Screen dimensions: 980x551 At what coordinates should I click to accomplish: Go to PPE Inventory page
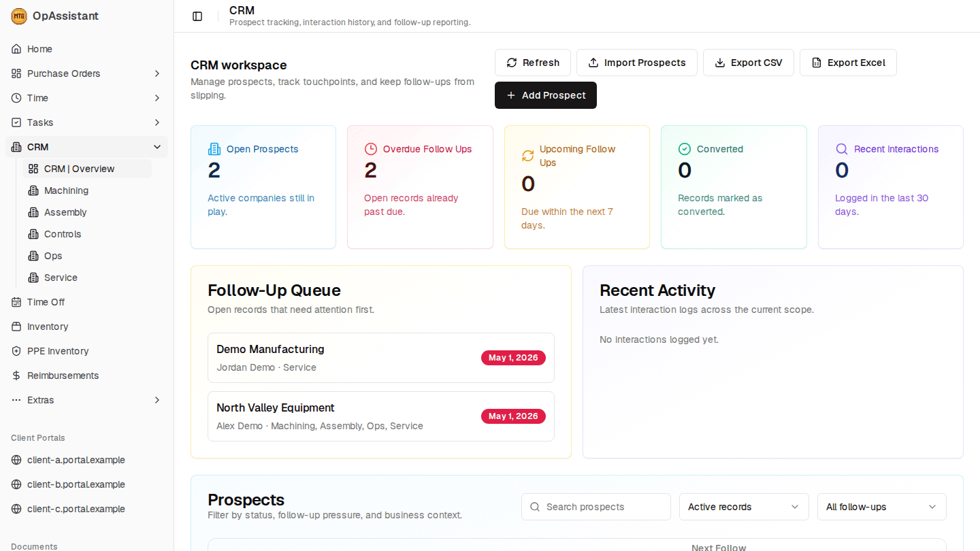coord(86,351)
